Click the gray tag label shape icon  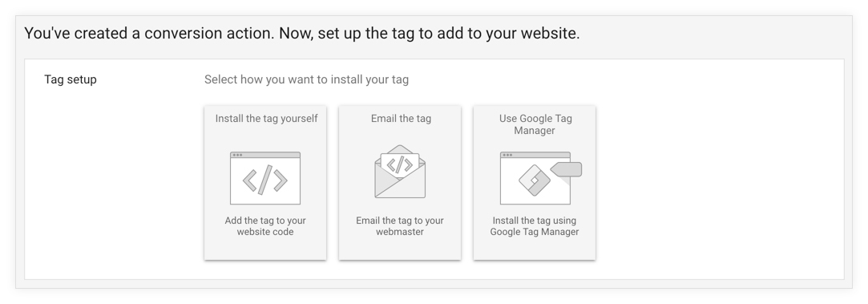point(567,169)
